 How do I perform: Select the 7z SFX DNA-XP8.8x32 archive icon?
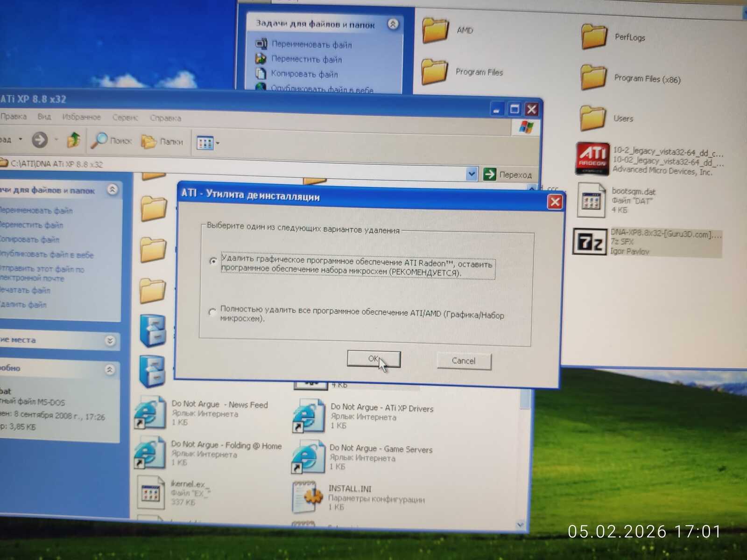[590, 241]
